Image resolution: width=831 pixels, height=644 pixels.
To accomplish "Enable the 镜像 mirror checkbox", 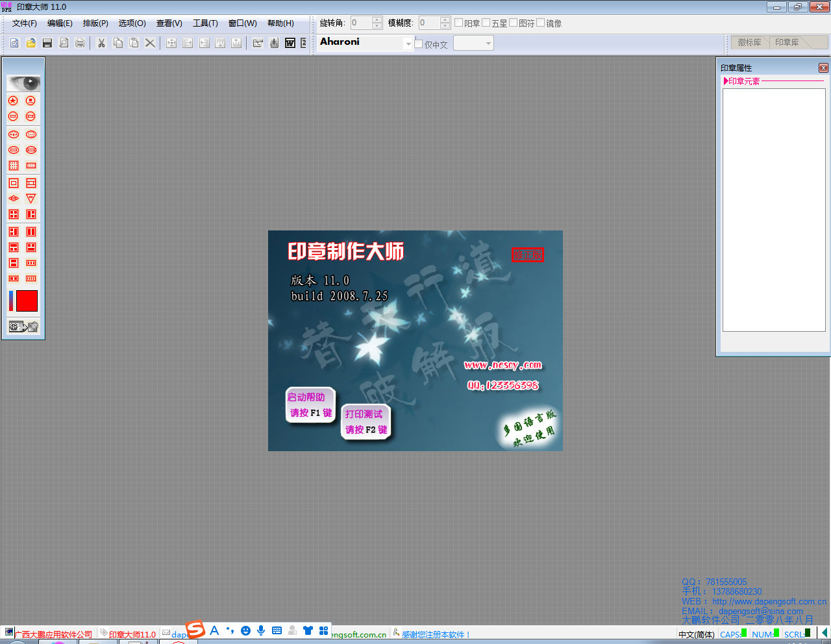I will (540, 23).
